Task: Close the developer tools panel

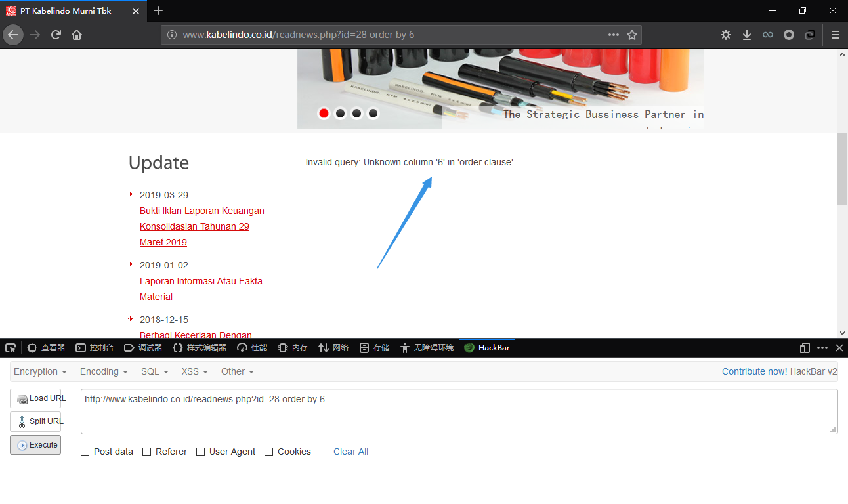Action: (839, 348)
